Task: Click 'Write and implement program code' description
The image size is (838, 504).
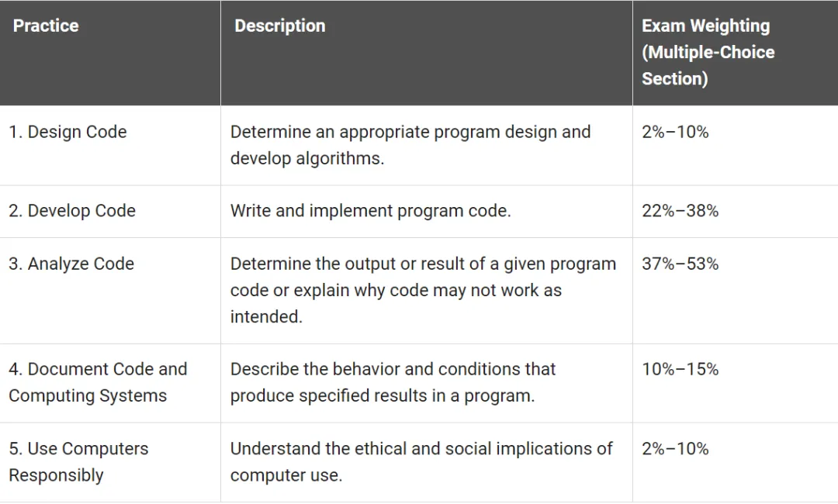Action: [x=370, y=211]
